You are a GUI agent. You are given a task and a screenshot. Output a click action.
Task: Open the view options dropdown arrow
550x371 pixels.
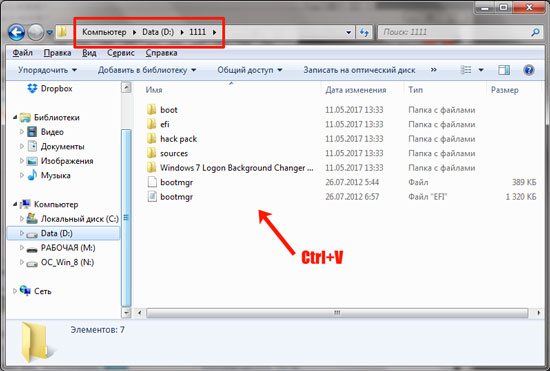(x=481, y=70)
